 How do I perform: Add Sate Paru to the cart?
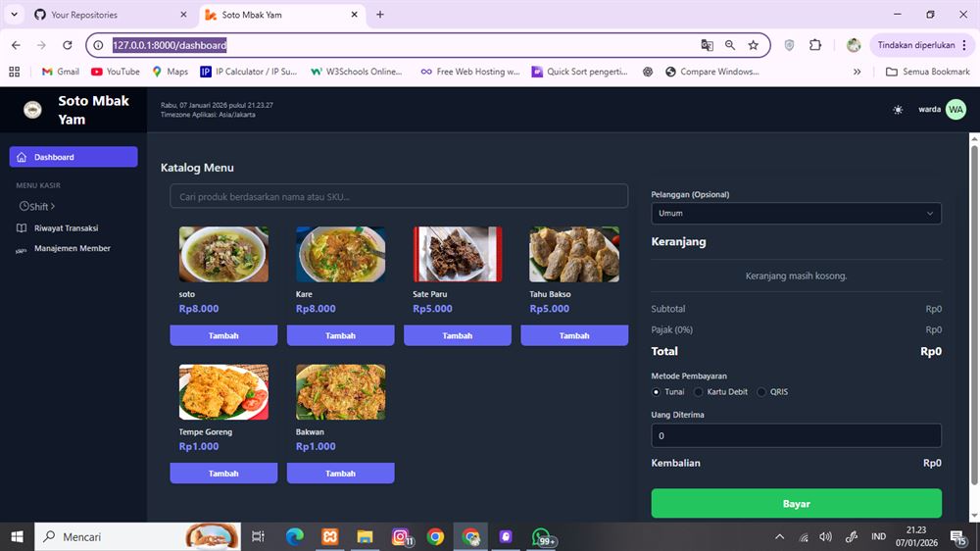(458, 335)
